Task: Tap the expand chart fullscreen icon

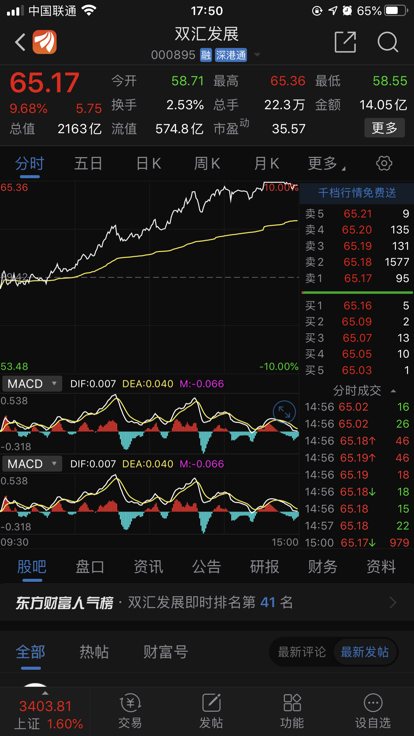Action: tap(284, 413)
